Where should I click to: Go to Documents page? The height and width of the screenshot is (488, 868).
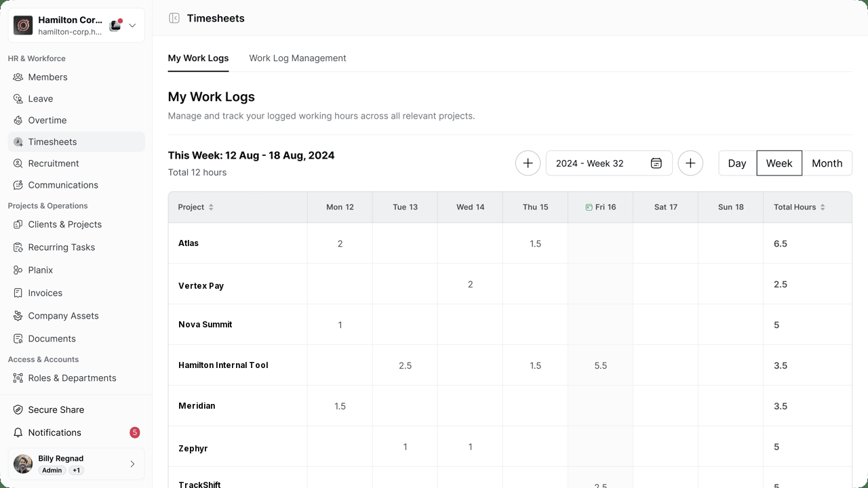[x=77, y=339]
